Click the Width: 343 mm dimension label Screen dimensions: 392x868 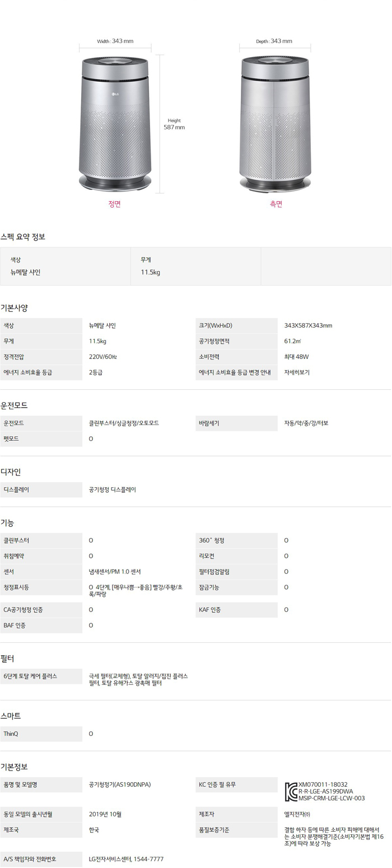tap(115, 41)
